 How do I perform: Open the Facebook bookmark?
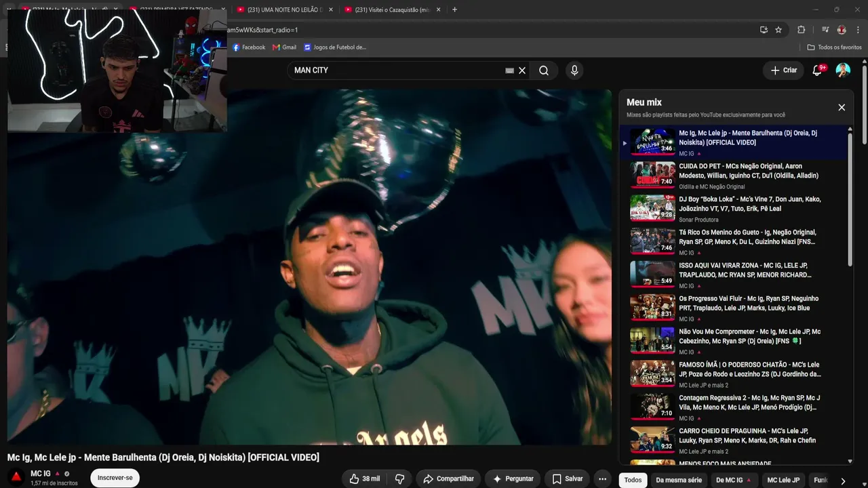[x=249, y=47]
